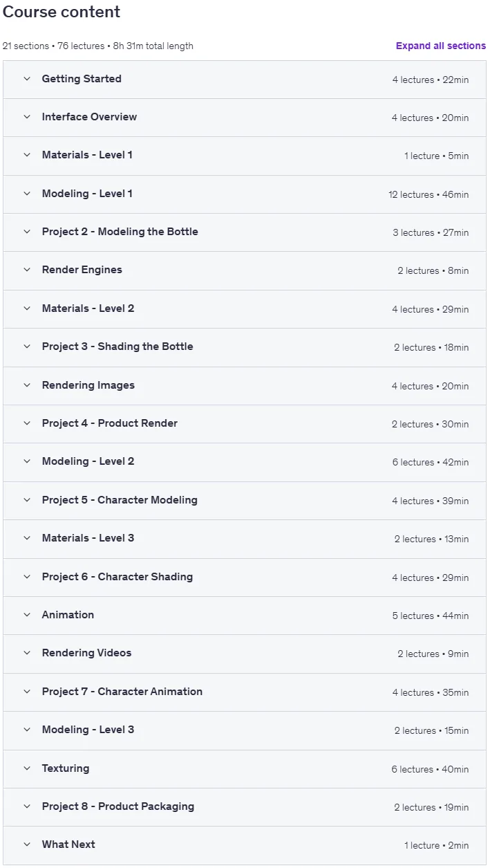The image size is (490, 868).
Task: Expand Project 7 - Character Animation chevron
Action: (27, 692)
